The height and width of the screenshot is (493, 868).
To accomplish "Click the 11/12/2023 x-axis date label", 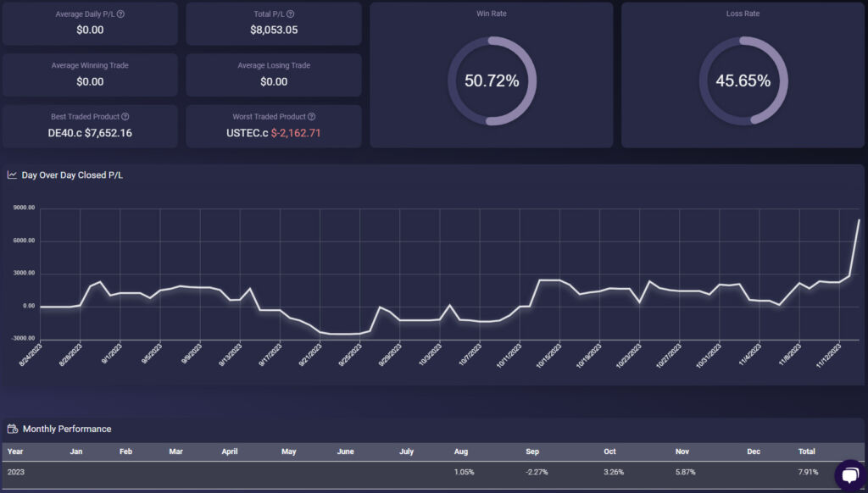I will (x=829, y=356).
